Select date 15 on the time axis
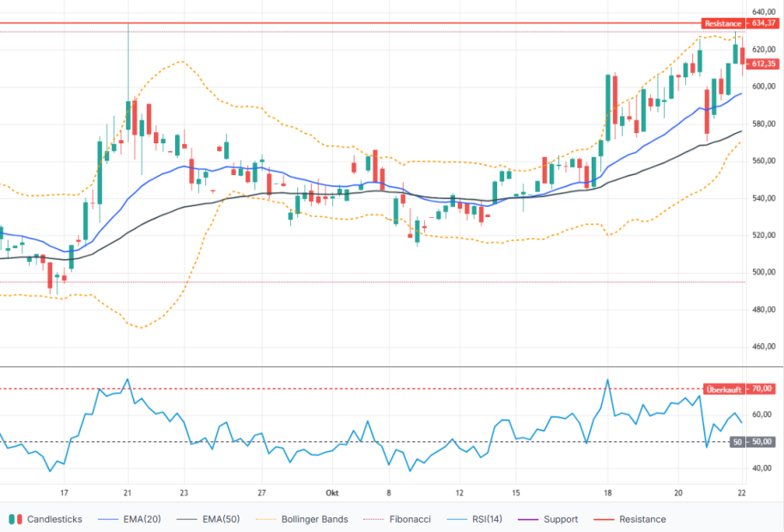The width and height of the screenshot is (784, 532). 515,493
